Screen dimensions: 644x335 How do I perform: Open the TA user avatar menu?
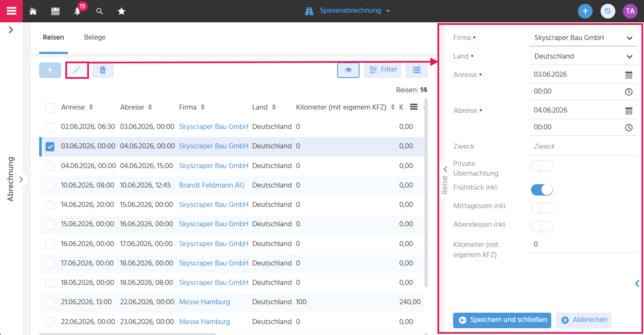[630, 11]
